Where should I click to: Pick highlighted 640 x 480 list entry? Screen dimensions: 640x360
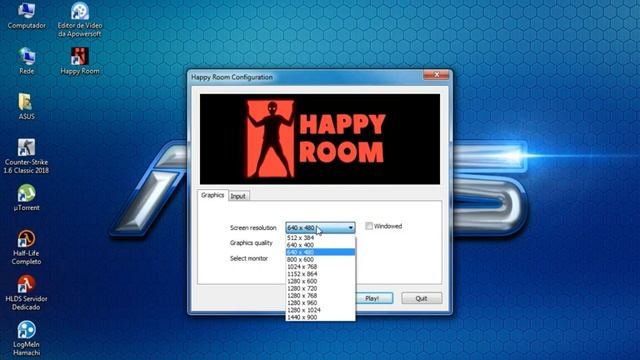pos(320,252)
